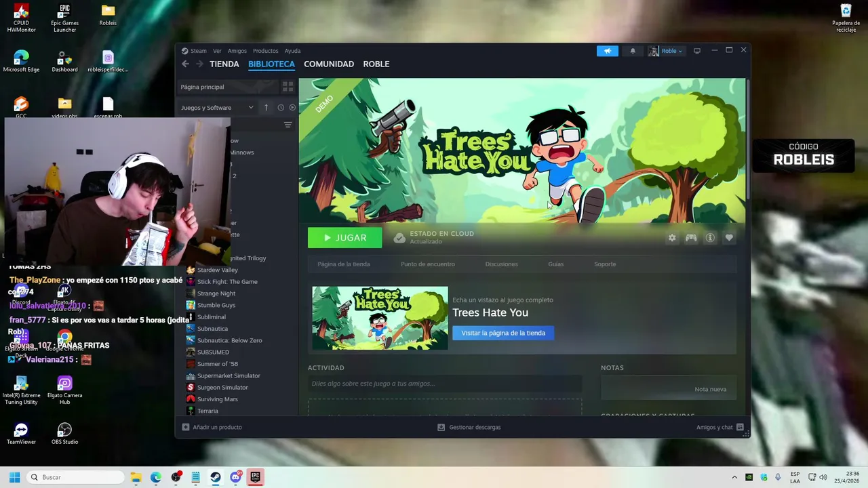Click the Trees Hate You promo thumbnail
The width and height of the screenshot is (868, 488).
click(x=380, y=318)
